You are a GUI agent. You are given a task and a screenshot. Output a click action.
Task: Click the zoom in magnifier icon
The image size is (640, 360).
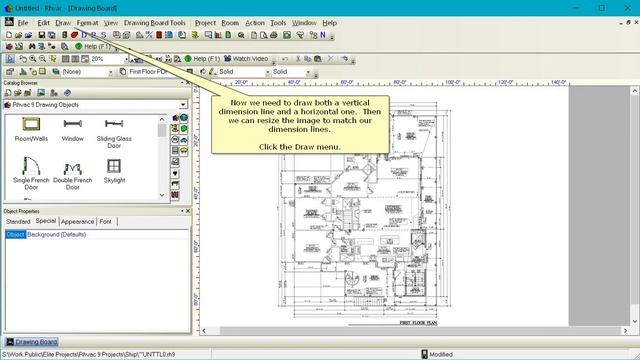point(33,59)
